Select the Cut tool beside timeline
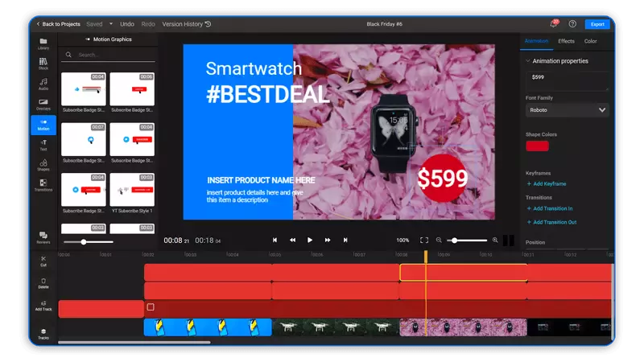The height and width of the screenshot is (362, 644). (x=43, y=261)
